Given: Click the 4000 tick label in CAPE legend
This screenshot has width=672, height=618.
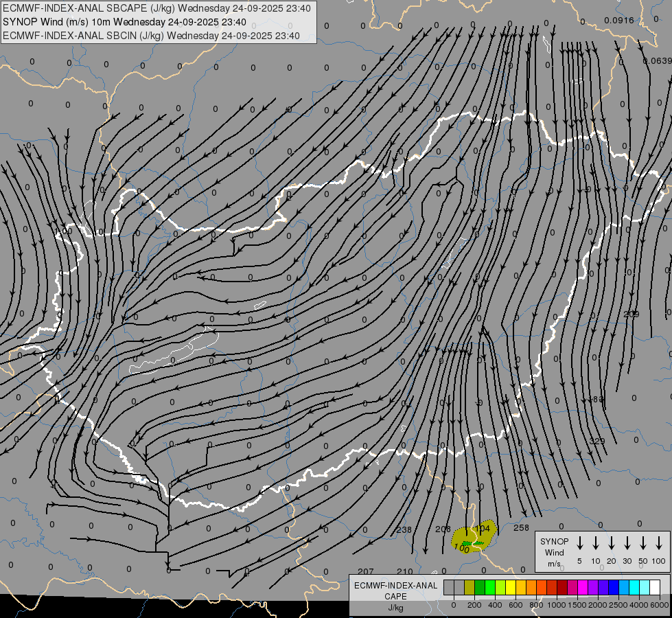Looking at the screenshot, I should coord(639,605).
